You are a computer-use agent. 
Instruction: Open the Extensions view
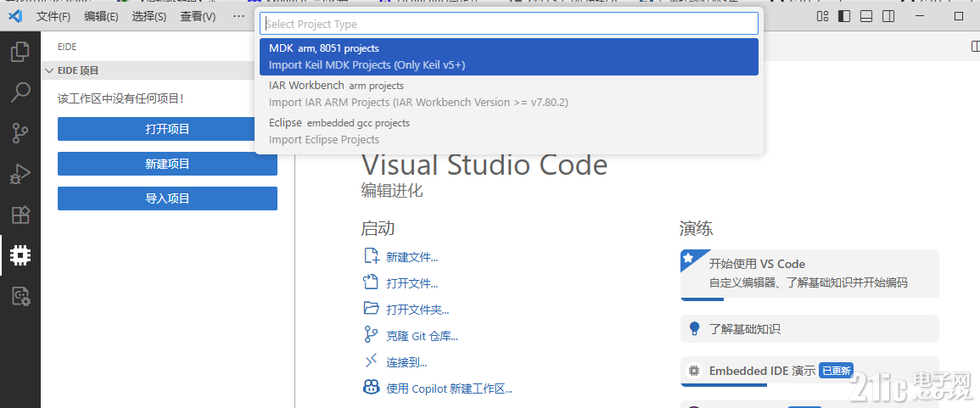[x=20, y=215]
